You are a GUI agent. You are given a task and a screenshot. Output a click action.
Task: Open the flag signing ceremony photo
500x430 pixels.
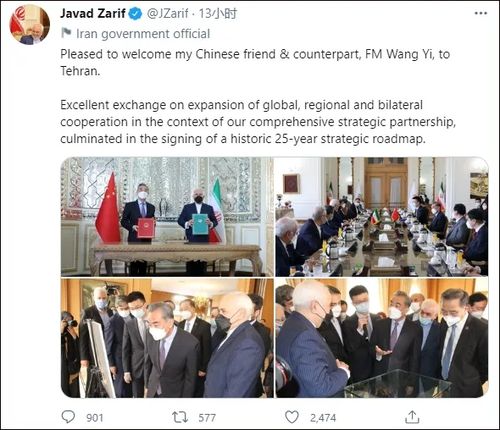167,217
